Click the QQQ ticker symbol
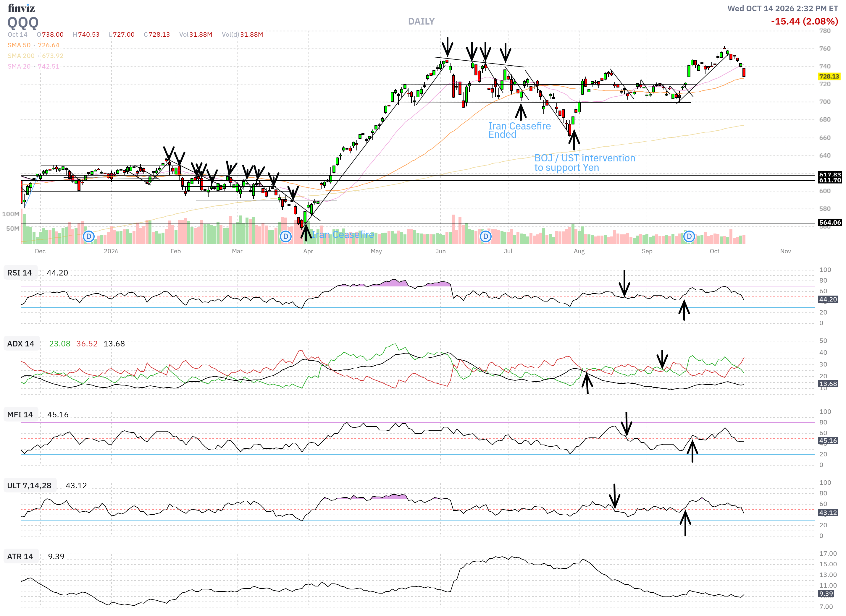The image size is (846, 616). pos(23,22)
